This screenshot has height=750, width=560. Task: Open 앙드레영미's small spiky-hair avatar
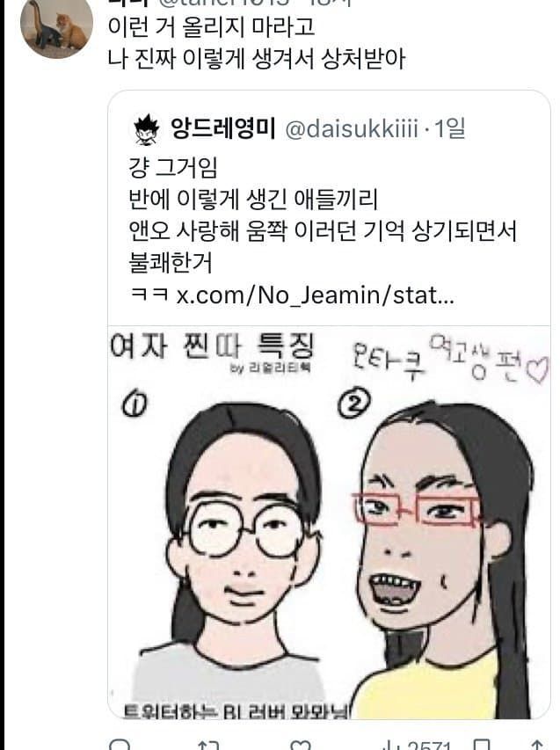(147, 129)
